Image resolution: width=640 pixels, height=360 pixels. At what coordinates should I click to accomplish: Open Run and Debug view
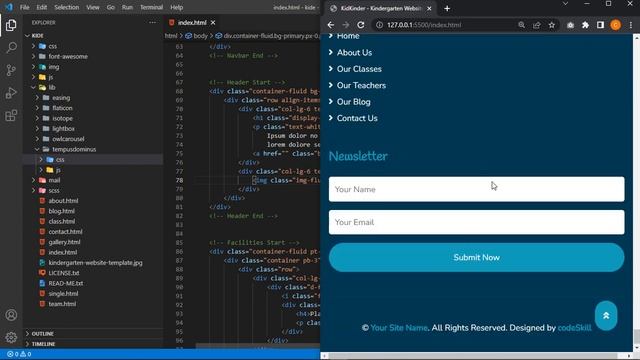(11, 93)
